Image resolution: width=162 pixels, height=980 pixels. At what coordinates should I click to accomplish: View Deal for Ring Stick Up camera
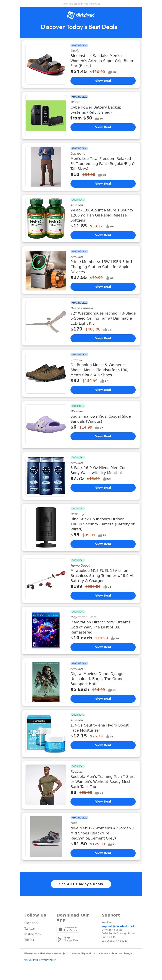(x=103, y=544)
